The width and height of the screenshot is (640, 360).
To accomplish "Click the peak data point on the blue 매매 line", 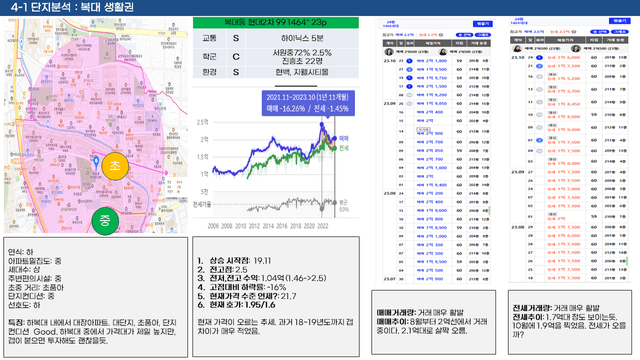I will 322,124.
